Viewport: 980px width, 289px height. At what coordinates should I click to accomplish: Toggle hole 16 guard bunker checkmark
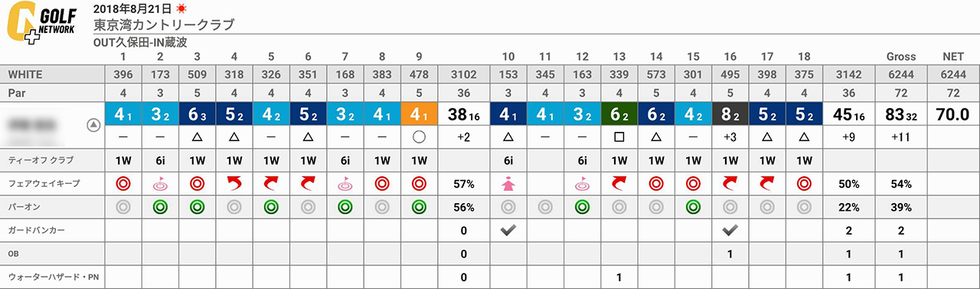point(730,230)
